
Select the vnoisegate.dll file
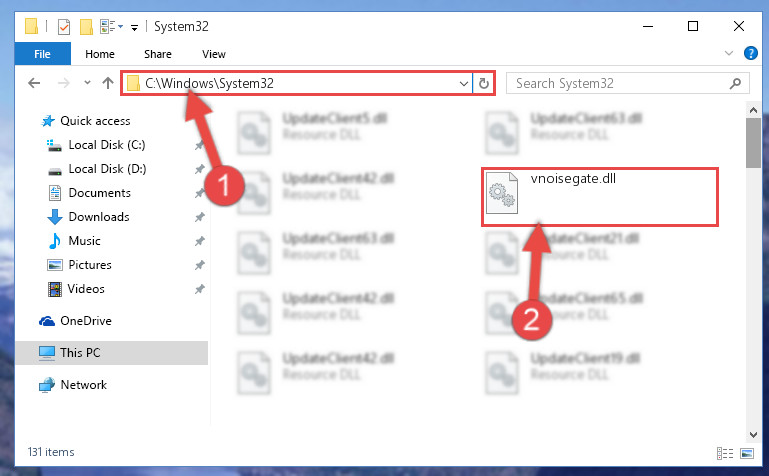pos(599,197)
